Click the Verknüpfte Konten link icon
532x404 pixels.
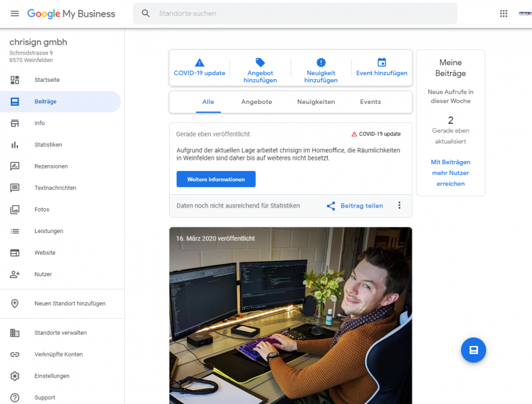coord(15,355)
